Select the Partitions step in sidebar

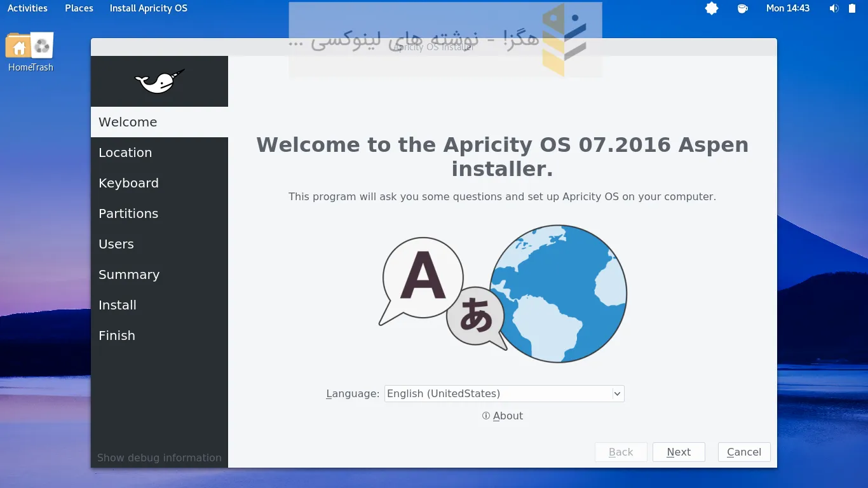tap(159, 213)
